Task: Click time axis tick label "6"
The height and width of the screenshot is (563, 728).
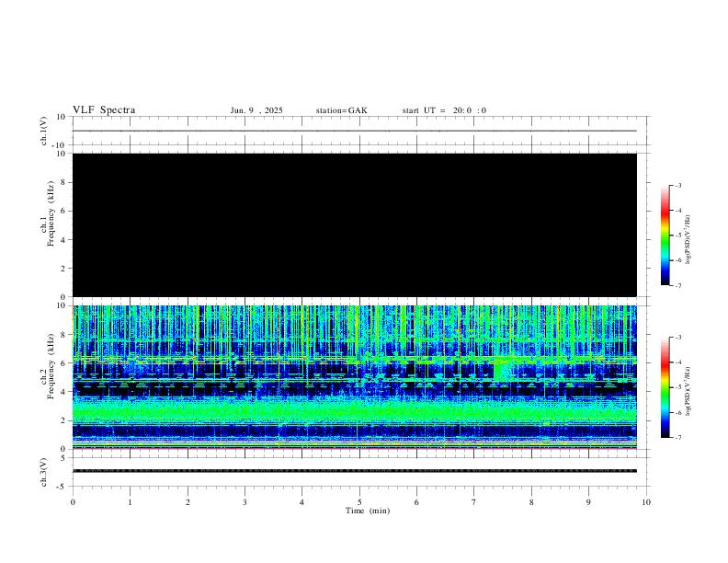Action: point(416,502)
